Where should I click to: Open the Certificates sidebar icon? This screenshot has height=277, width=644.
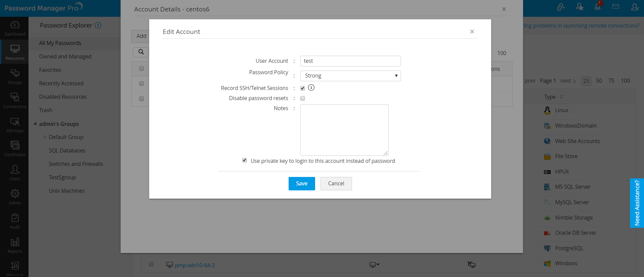click(15, 148)
